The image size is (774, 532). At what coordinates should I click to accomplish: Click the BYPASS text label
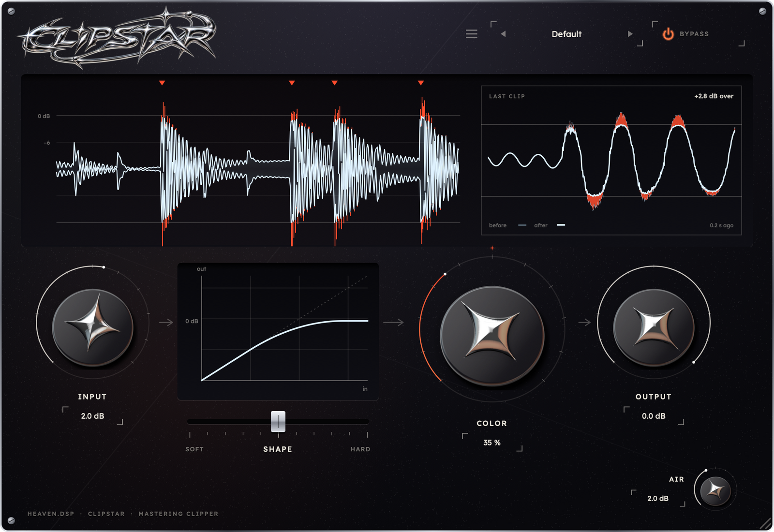coord(694,34)
